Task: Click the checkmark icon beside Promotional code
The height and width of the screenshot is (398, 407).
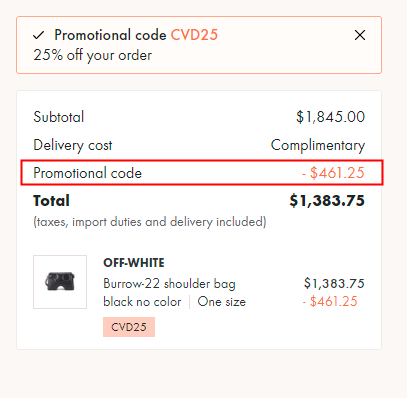Action: coord(39,35)
